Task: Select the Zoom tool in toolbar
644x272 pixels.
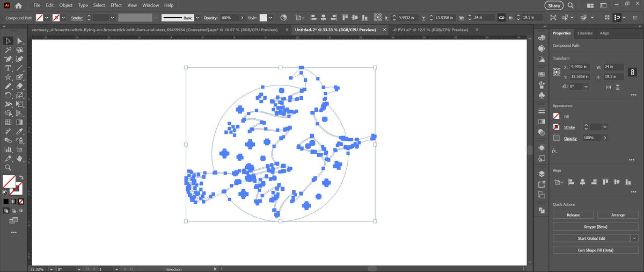Action: [x=9, y=168]
